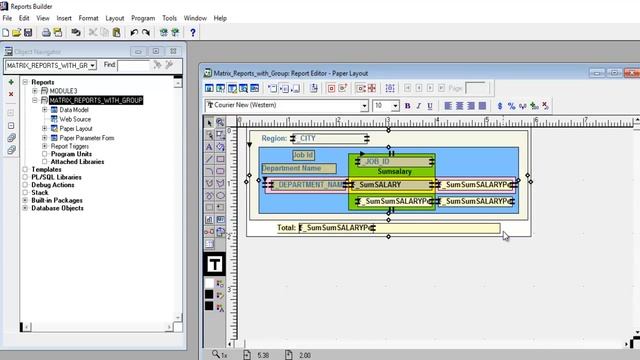Select the Ellipse drawing tool
Viewport: 640px width, 360px height.
tap(220, 196)
